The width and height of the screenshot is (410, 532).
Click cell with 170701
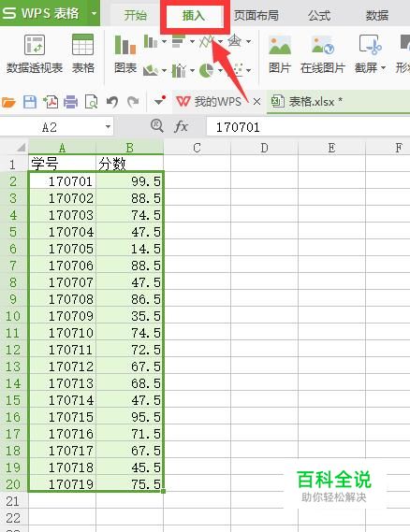pyautogui.click(x=62, y=181)
